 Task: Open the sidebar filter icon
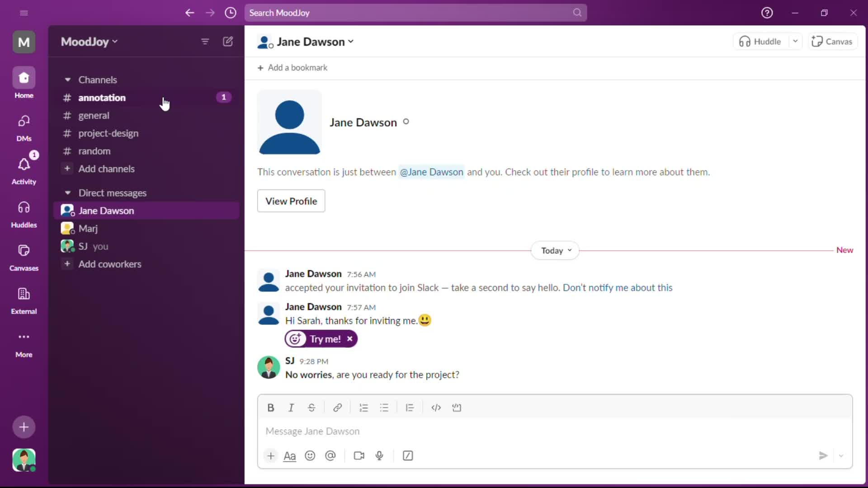coord(205,42)
